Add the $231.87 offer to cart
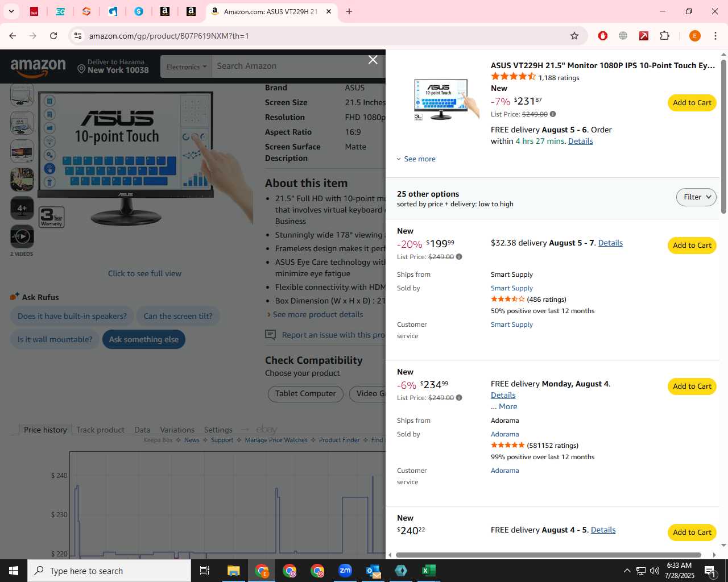Image resolution: width=728 pixels, height=582 pixels. (692, 103)
